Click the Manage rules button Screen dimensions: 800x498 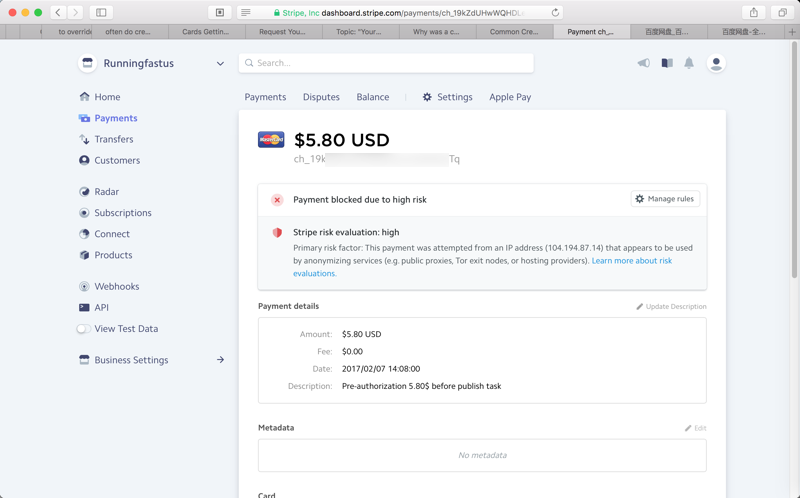[x=665, y=199]
